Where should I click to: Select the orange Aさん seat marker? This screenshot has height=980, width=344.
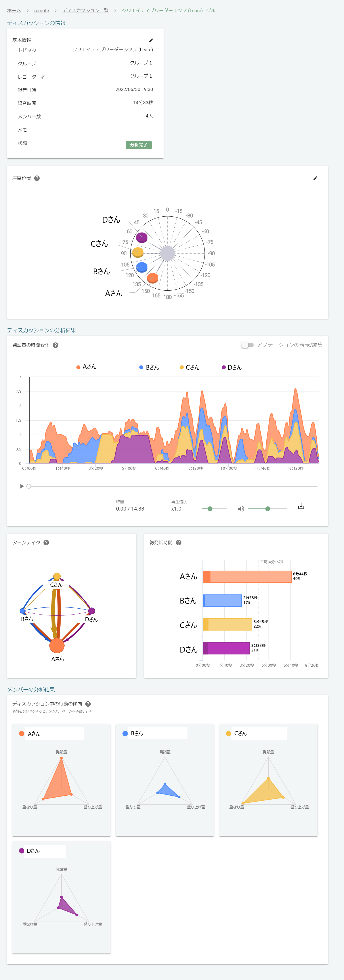[x=153, y=278]
